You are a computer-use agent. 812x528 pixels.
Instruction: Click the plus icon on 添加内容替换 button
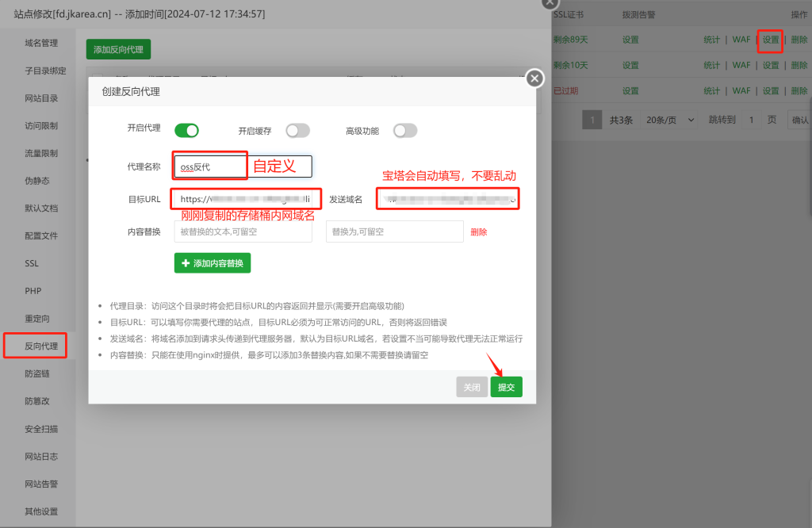click(x=186, y=263)
